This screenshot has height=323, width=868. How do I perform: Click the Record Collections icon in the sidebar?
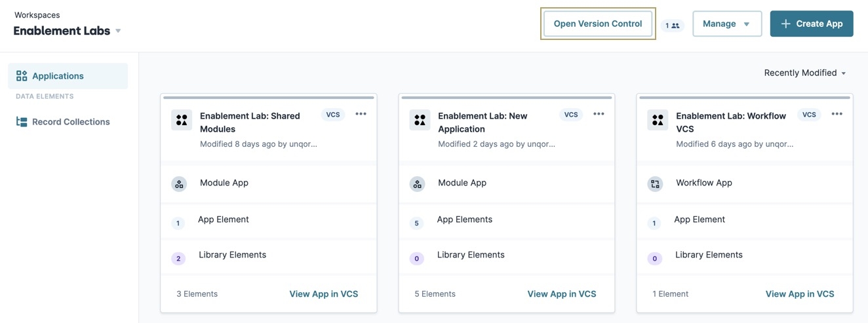tap(22, 122)
